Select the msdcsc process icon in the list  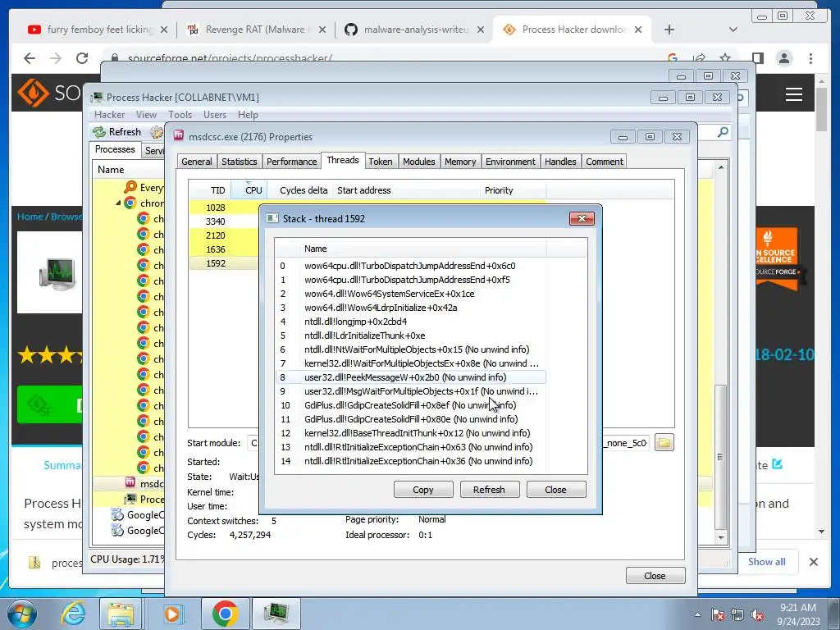pos(130,482)
